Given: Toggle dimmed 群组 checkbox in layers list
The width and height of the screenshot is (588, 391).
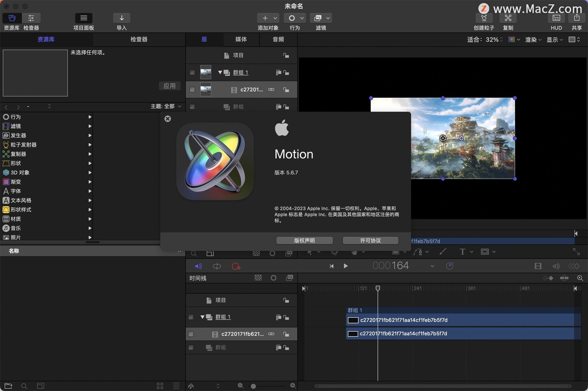Looking at the screenshot, I should [192, 107].
